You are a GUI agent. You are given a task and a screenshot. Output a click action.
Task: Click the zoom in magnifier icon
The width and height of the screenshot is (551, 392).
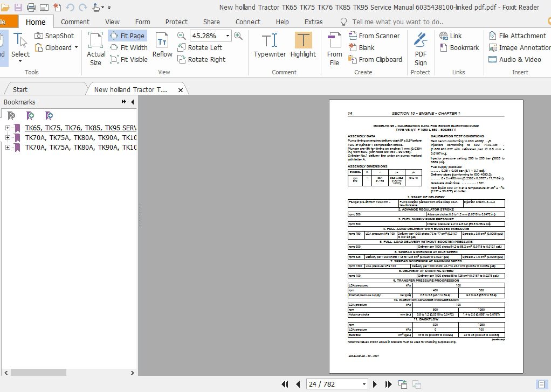coord(238,36)
